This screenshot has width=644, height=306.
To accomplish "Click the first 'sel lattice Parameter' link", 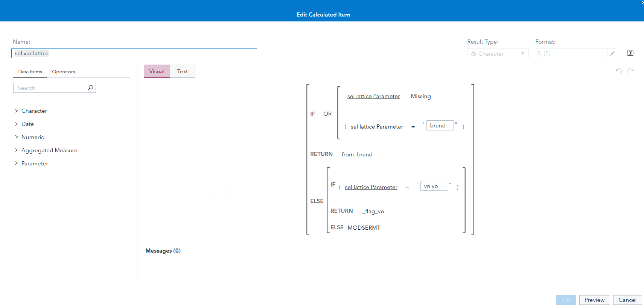I will 373,96.
